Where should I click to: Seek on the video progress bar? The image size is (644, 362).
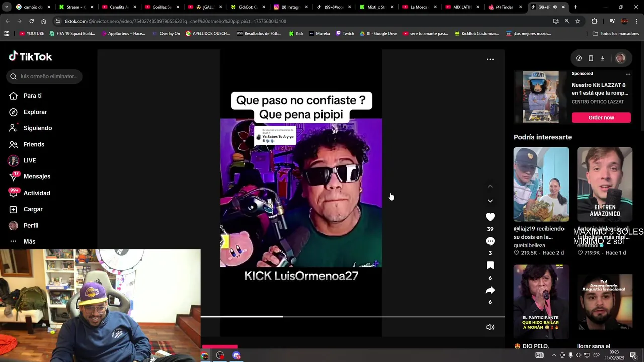point(352,316)
